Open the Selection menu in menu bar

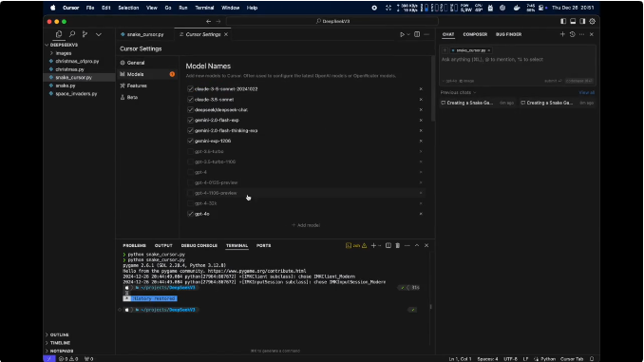click(x=128, y=8)
